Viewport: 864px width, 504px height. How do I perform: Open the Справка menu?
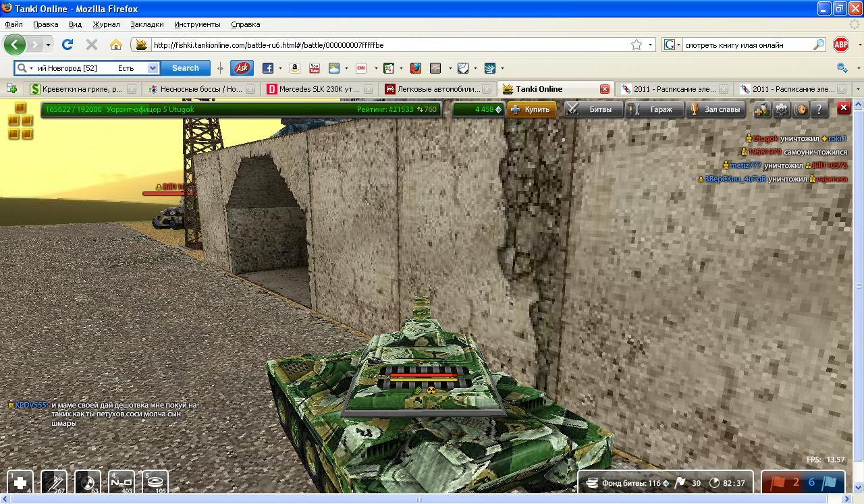click(x=245, y=24)
